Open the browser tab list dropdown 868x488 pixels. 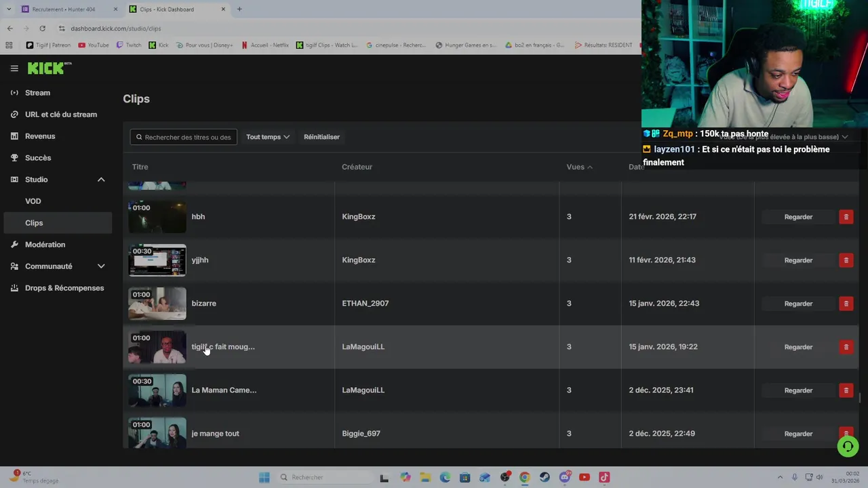tap(8, 9)
